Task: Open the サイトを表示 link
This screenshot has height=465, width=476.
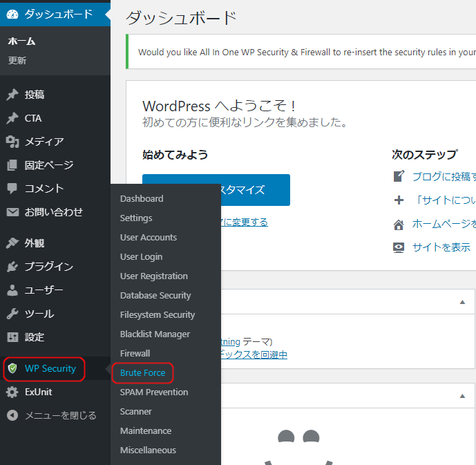Action: [x=441, y=247]
